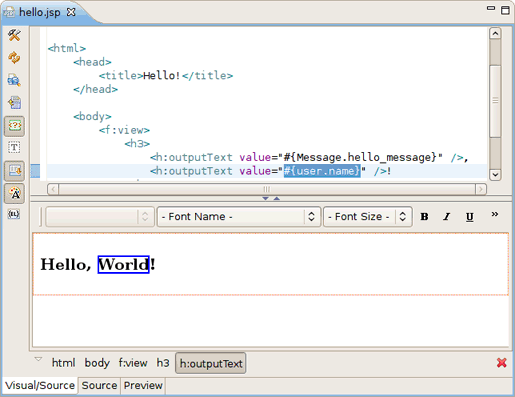Open Preferences via the tools icon
This screenshot has width=515, height=397.
click(x=14, y=35)
